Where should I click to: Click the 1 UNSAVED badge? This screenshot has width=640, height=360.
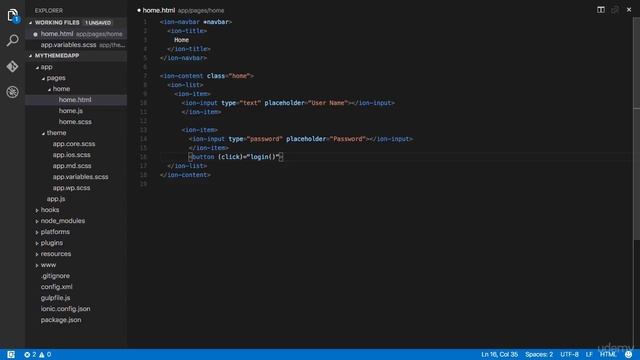coord(98,23)
